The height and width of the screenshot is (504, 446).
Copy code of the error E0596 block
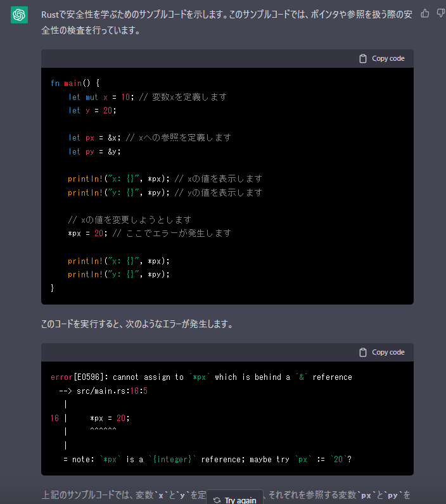point(382,352)
